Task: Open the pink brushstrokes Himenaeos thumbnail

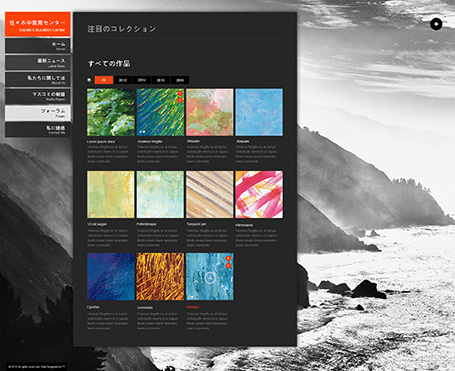Action: 259,195
